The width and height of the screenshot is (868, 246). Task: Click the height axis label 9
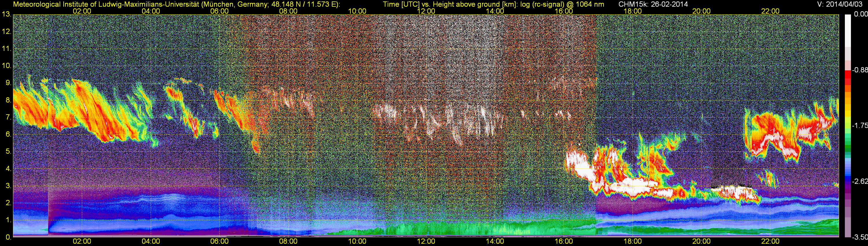click(x=8, y=83)
